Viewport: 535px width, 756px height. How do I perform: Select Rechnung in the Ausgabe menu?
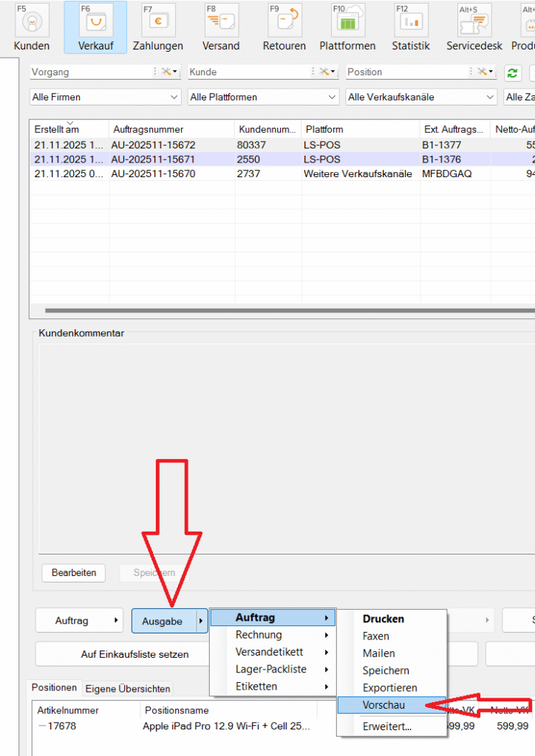click(259, 635)
